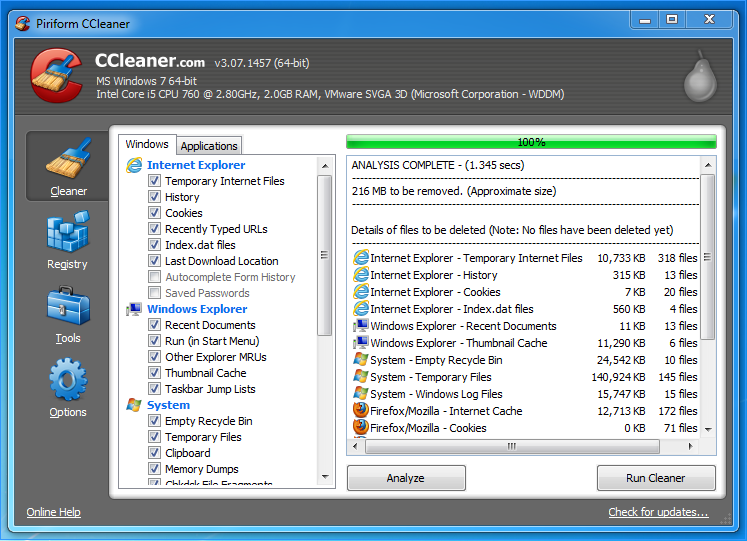Click the IE icon beside Cookies result

click(x=361, y=292)
